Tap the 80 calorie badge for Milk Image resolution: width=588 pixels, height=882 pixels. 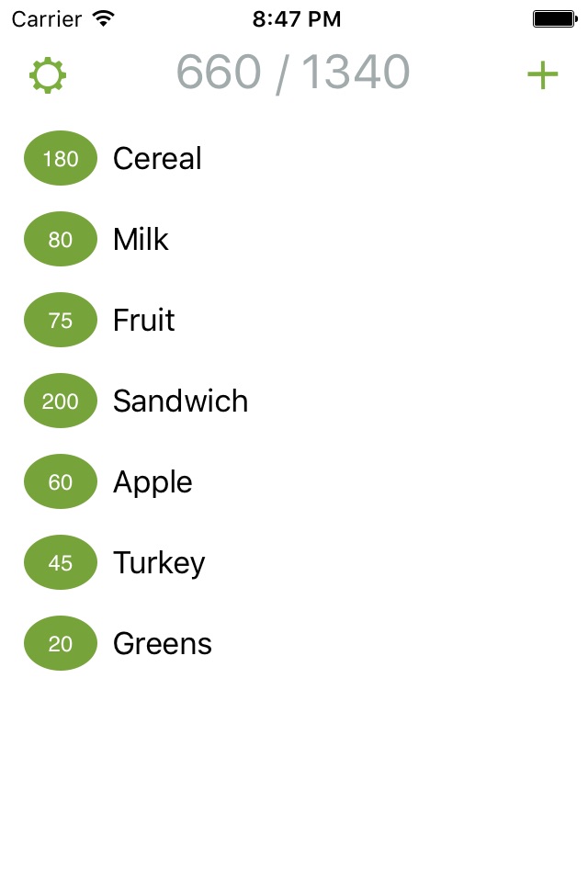pos(61,239)
